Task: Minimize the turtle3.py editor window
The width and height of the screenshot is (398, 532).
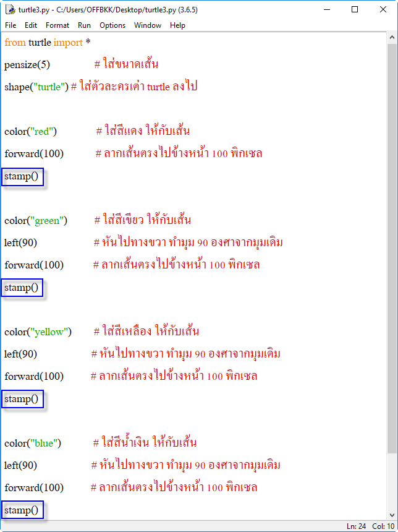Action: (x=326, y=10)
